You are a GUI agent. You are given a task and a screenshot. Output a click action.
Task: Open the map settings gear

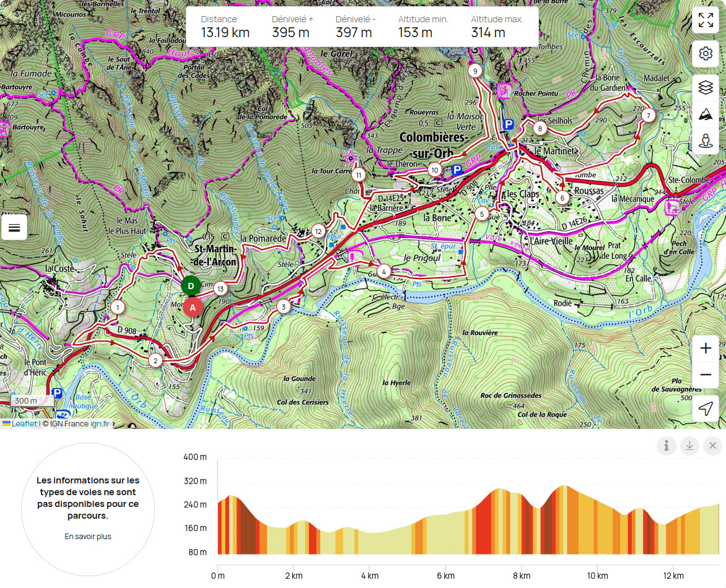point(706,54)
